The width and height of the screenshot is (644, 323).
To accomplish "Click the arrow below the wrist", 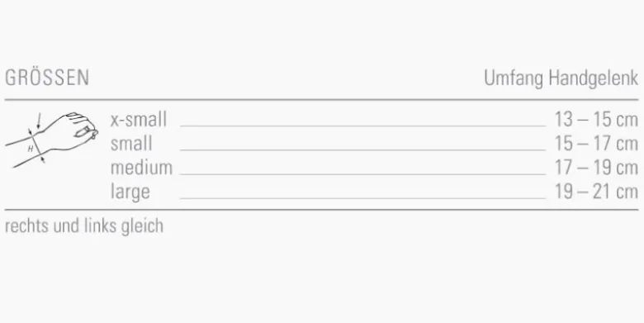I will (x=42, y=159).
